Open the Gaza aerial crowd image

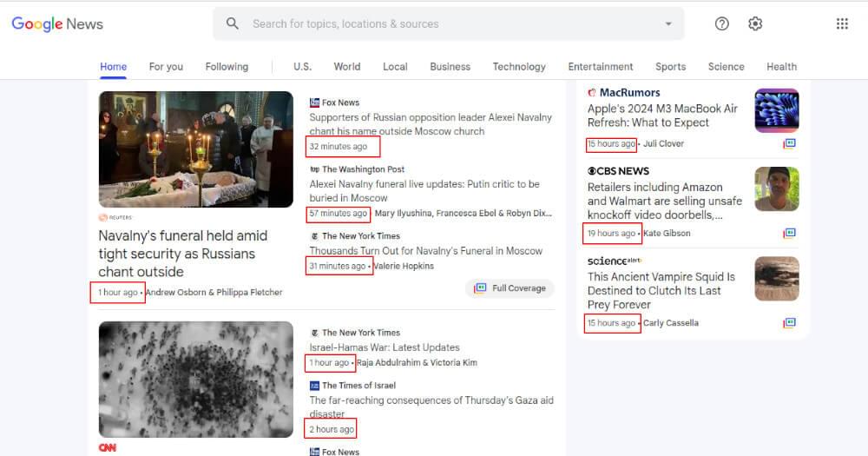click(x=196, y=380)
